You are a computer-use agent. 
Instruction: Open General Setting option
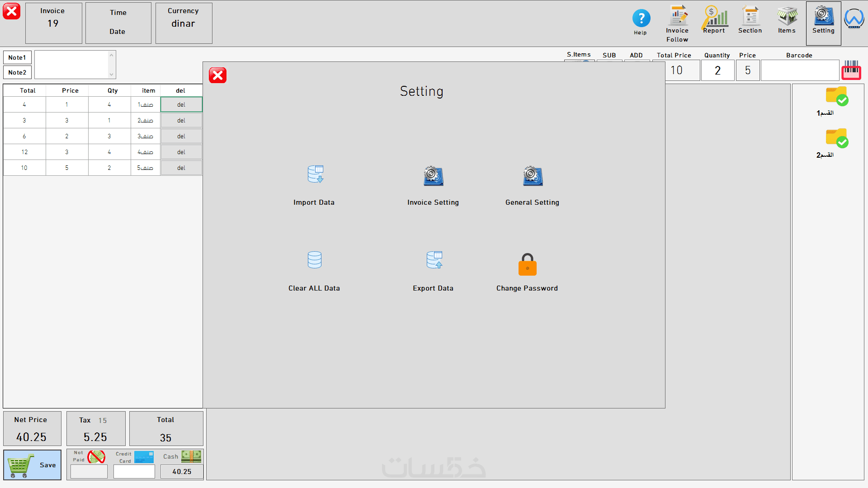533,176
